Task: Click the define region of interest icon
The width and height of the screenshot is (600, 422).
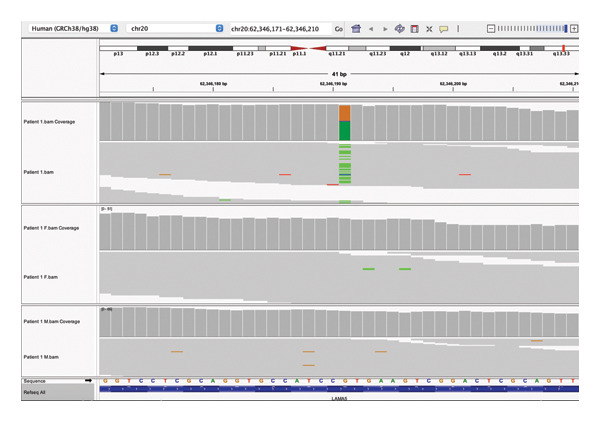Action: 414,29
